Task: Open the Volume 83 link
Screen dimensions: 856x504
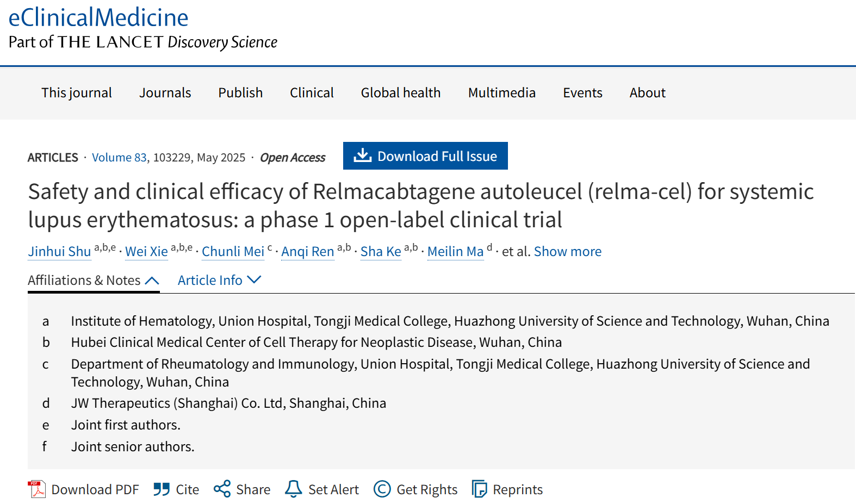Action: 119,158
